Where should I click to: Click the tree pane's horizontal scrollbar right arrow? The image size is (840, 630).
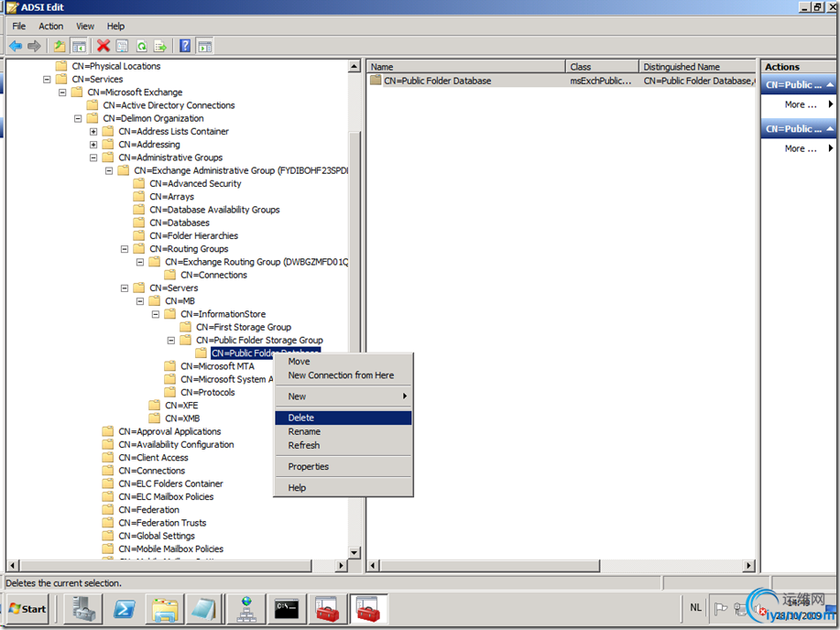point(342,566)
